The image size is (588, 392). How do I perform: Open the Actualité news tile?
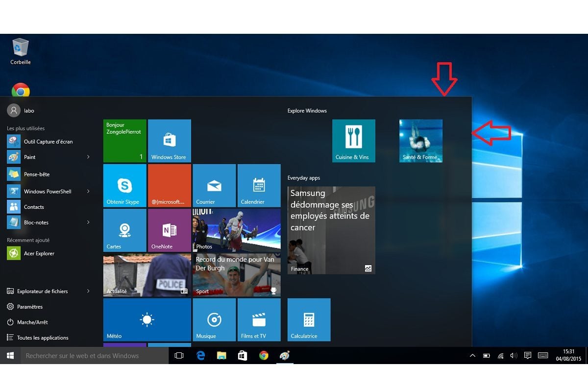147,275
